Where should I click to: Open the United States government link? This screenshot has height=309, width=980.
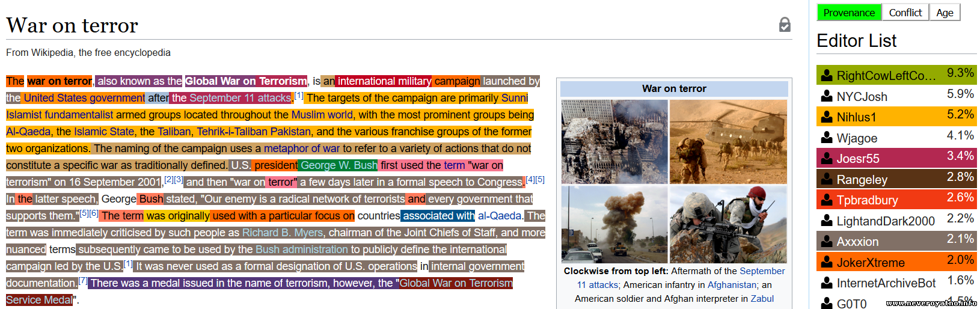[84, 98]
